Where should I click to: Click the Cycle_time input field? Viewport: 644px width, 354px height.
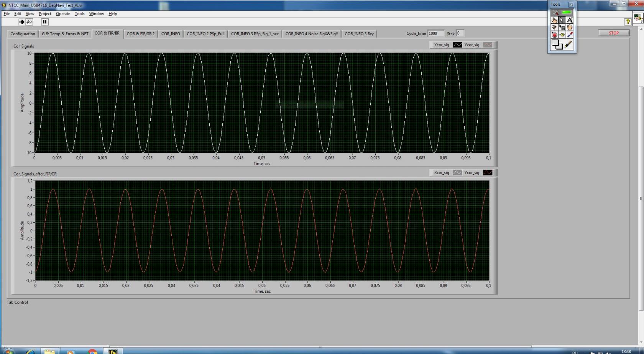coord(435,33)
